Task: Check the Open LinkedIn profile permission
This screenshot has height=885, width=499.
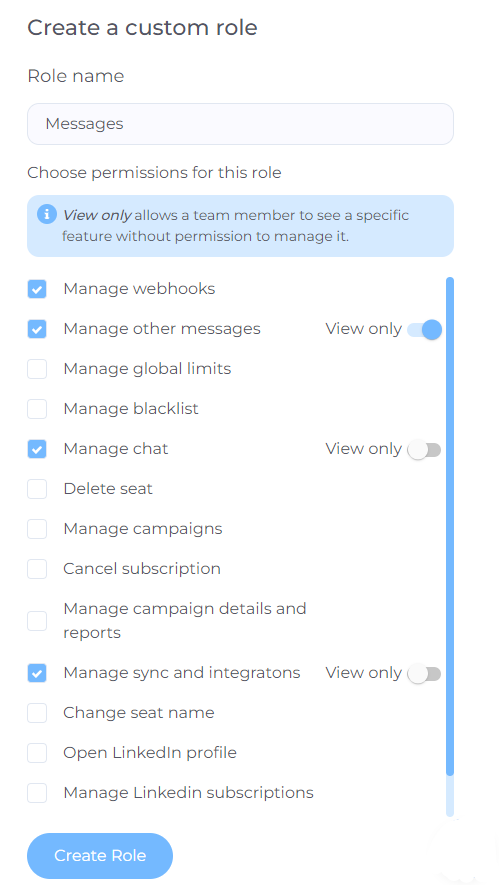Action: [x=37, y=753]
